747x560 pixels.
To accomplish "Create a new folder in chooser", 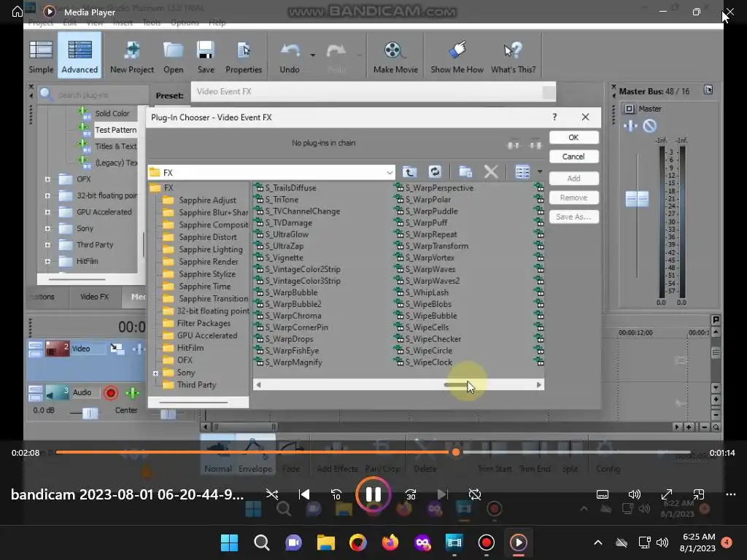I will click(x=465, y=172).
